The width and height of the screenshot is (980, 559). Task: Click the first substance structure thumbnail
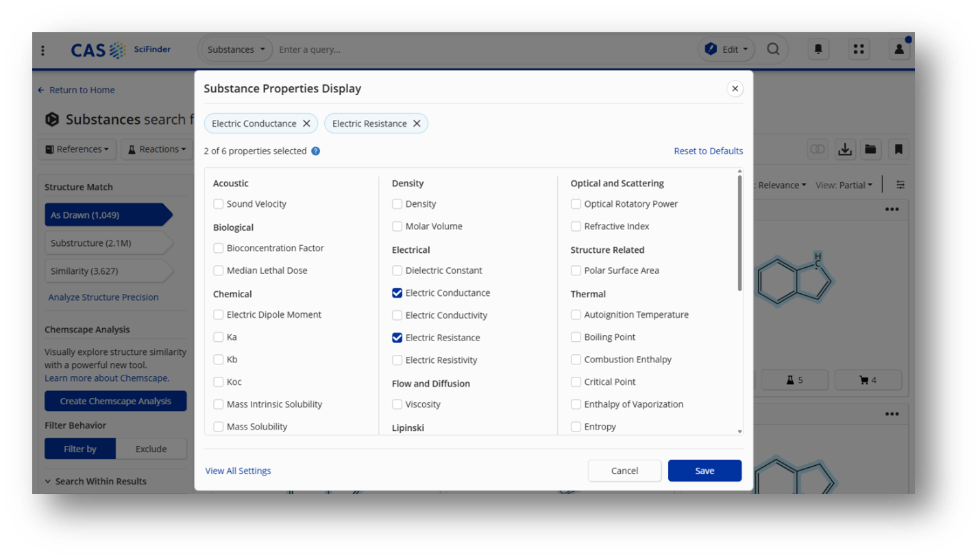[x=795, y=279]
